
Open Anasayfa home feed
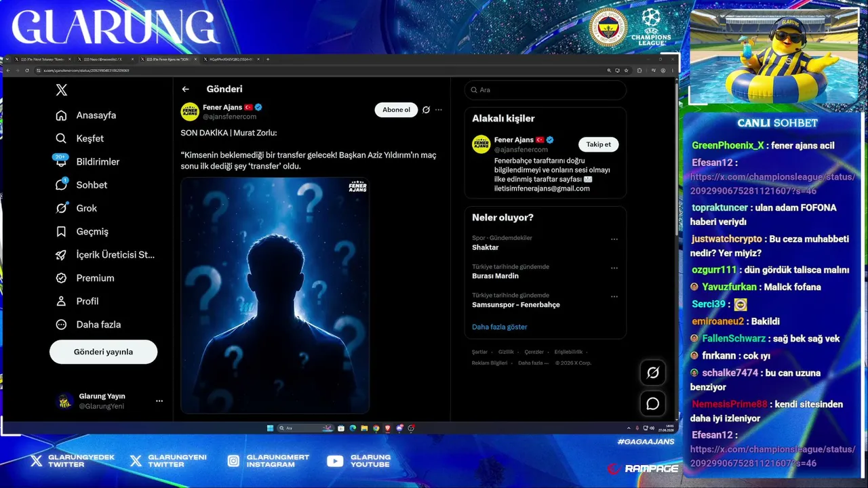[x=86, y=115]
